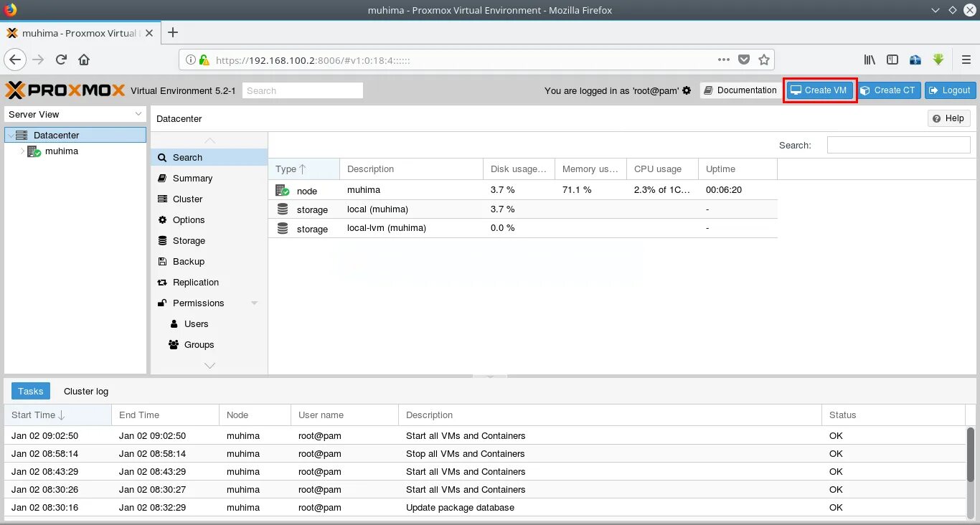Sort tasks by End Time column
Screen dimensions: 980x525
point(166,415)
